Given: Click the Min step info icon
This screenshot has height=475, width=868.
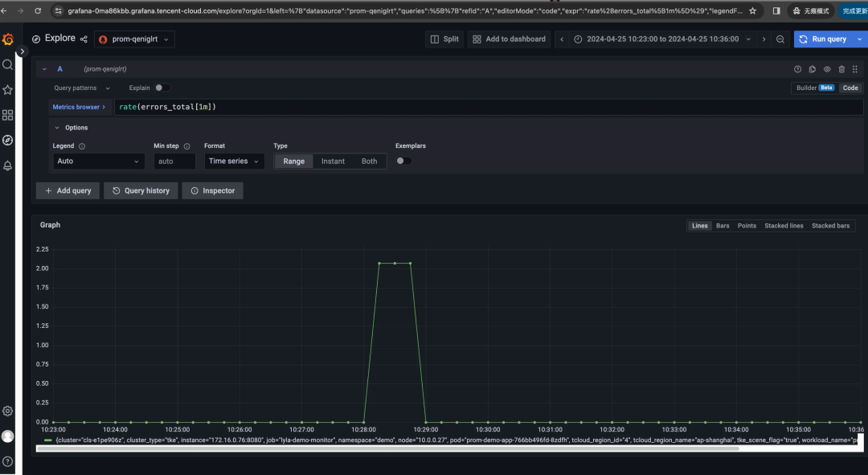Looking at the screenshot, I should 186,146.
